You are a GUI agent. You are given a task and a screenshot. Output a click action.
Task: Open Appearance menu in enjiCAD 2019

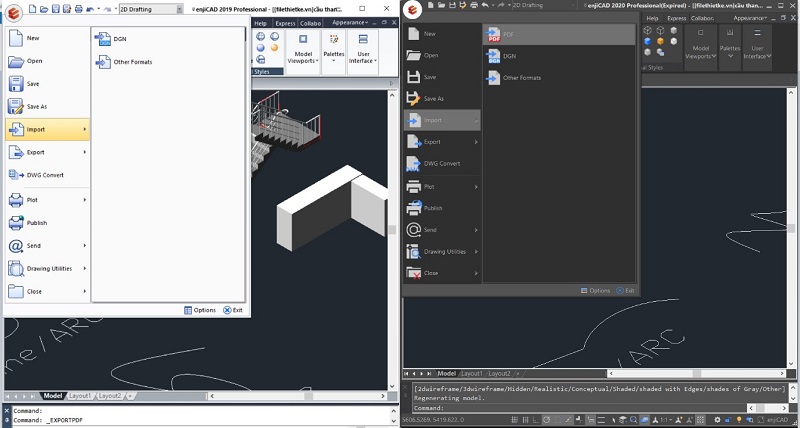pyautogui.click(x=350, y=22)
